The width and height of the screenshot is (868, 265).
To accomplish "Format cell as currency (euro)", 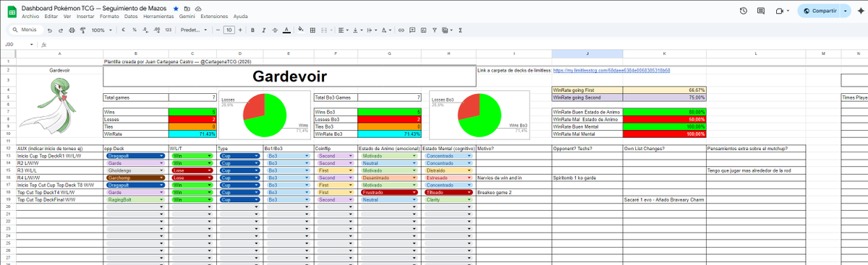I will pos(124,30).
